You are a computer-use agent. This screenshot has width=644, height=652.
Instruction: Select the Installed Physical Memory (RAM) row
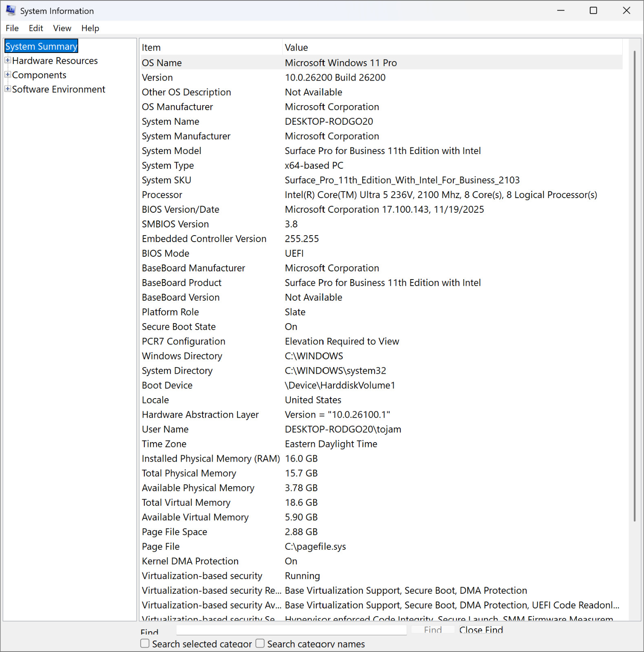click(x=381, y=459)
